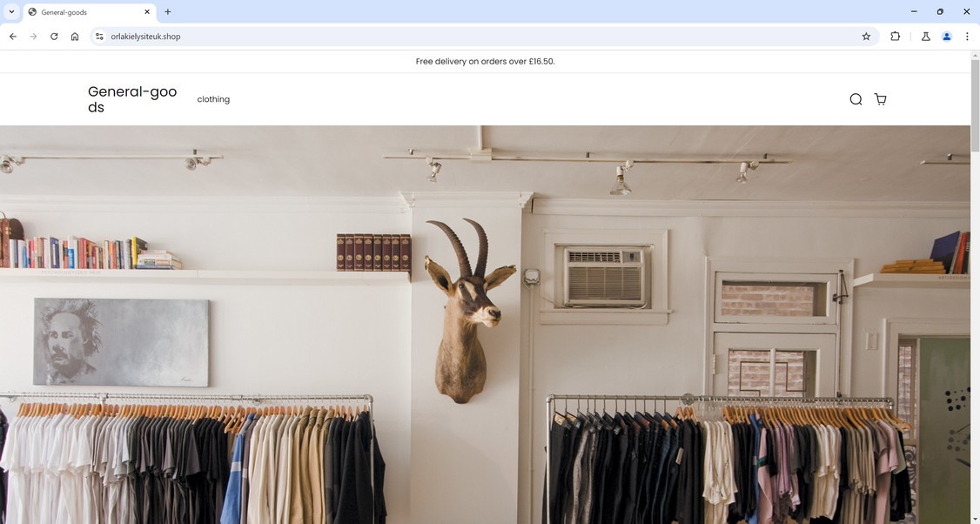Expand the tab search dropdown
The image size is (980, 524).
click(11, 12)
